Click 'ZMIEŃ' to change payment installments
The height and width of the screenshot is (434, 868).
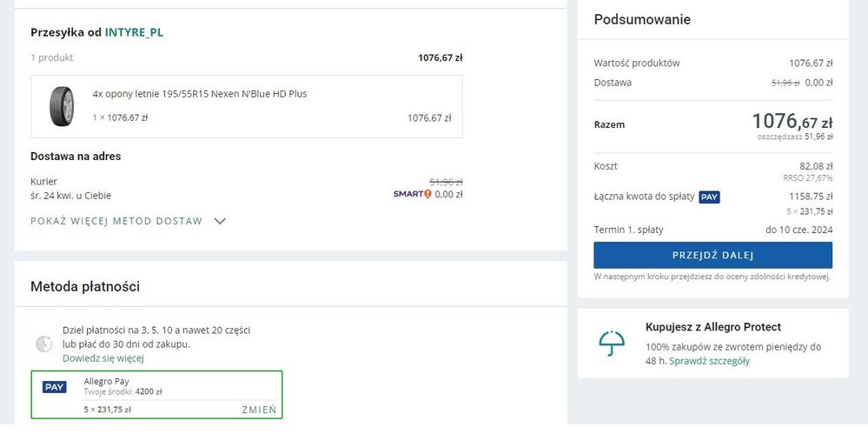pyautogui.click(x=259, y=409)
